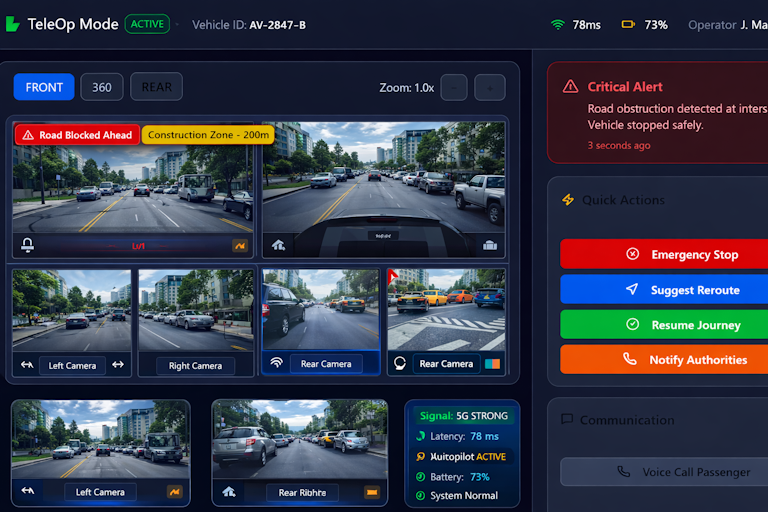Click the red flag marker on the crosswalk camera feed

coord(392,276)
